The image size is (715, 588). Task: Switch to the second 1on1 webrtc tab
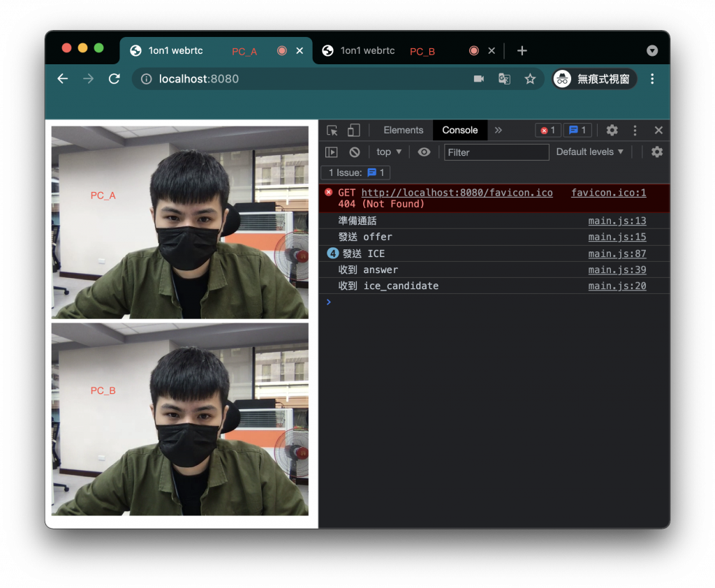408,51
